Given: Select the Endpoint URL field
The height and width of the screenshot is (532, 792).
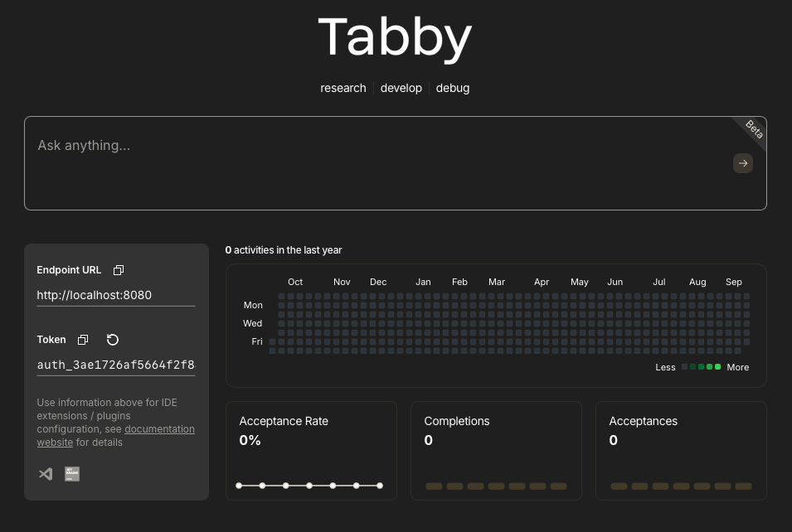Looking at the screenshot, I should (115, 295).
